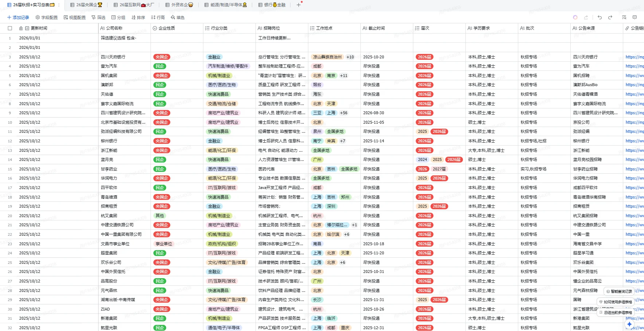Select the 秋招专场,社招 batch cell
Viewport: 644px width, 331px height.
pyautogui.click(x=544, y=141)
